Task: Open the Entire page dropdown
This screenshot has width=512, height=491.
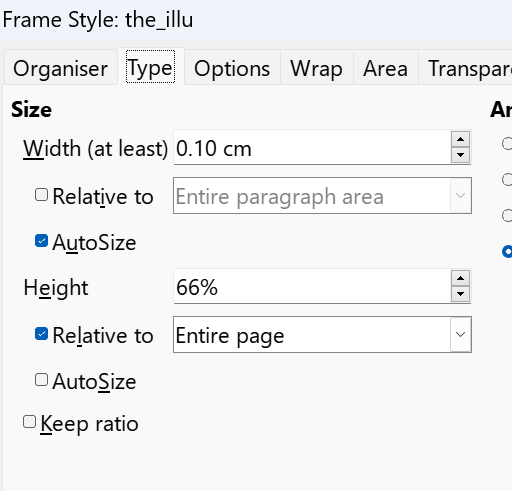Action: [322, 335]
